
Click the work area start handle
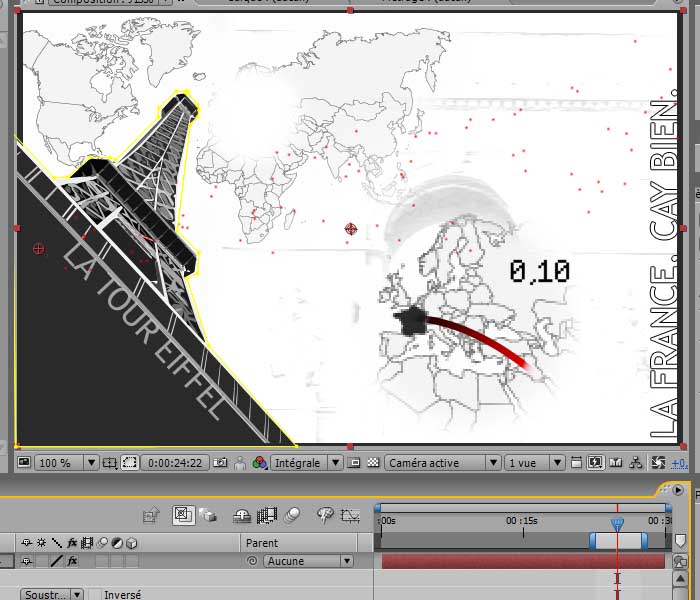592,541
